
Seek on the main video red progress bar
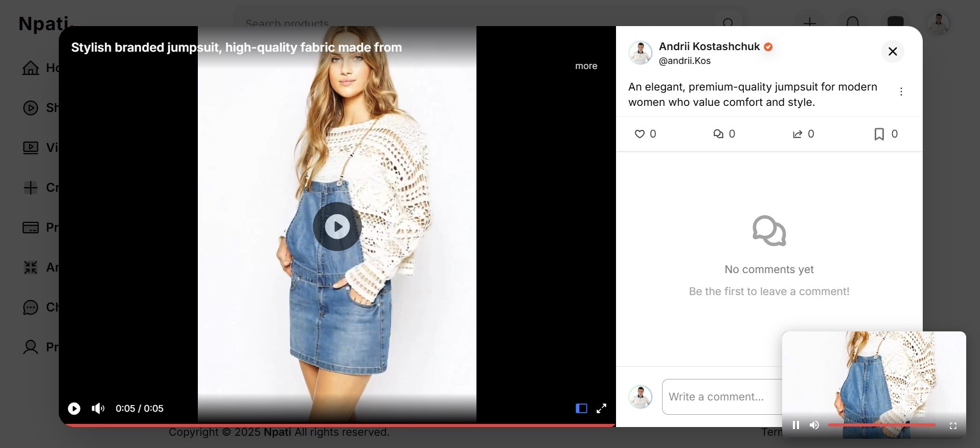coord(337,425)
